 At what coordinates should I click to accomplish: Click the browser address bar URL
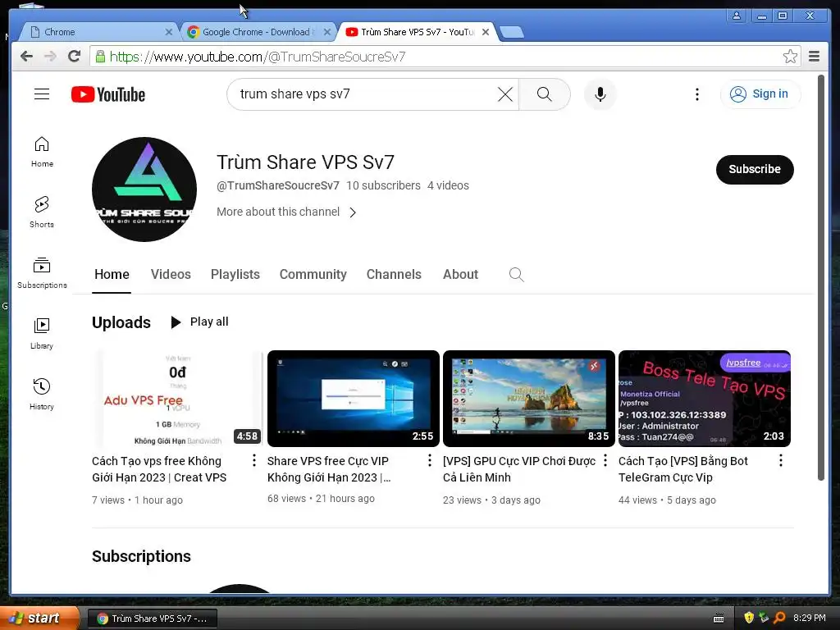[257, 57]
